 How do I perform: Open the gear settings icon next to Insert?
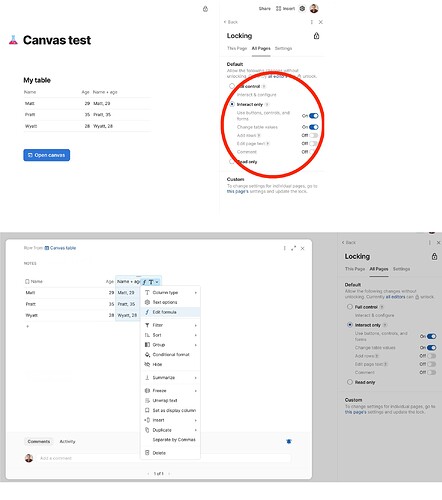pyautogui.click(x=302, y=9)
